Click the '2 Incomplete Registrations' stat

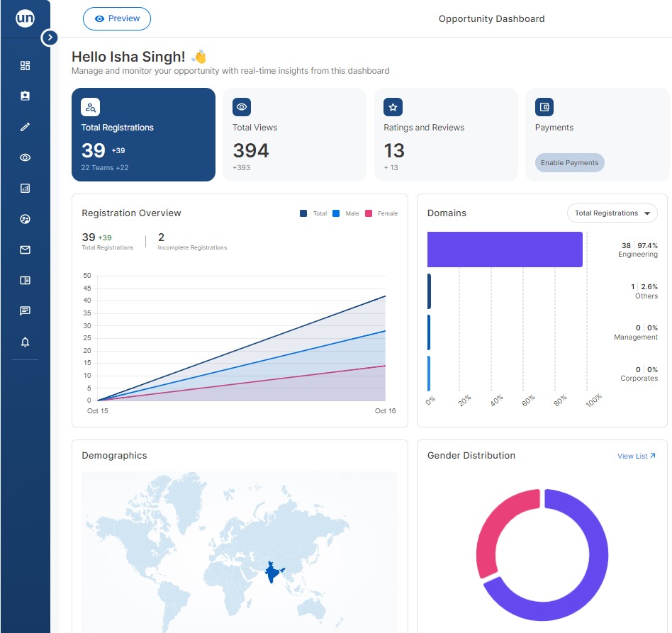click(192, 242)
